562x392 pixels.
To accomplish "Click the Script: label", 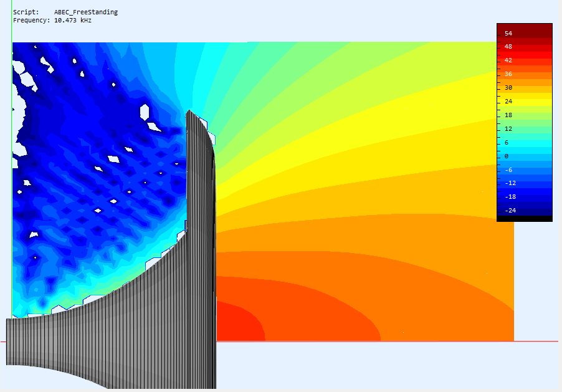I will coord(26,12).
